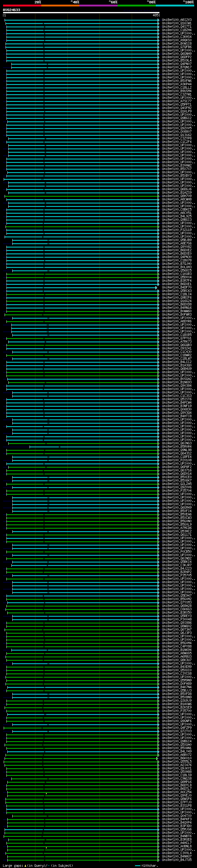The width and height of the screenshot is (197, 868).
Task: Select the UniRef100_Q6GNH9 label
Action: tap(177, 54)
